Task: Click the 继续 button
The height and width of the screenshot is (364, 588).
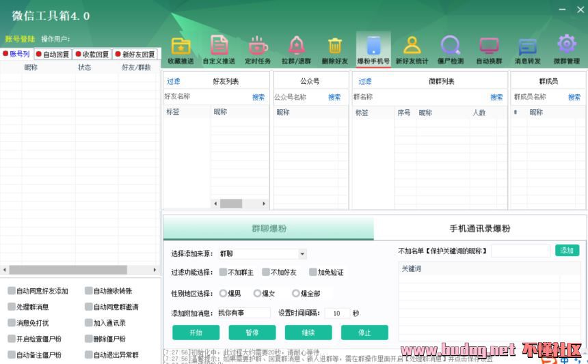Action: (x=308, y=333)
